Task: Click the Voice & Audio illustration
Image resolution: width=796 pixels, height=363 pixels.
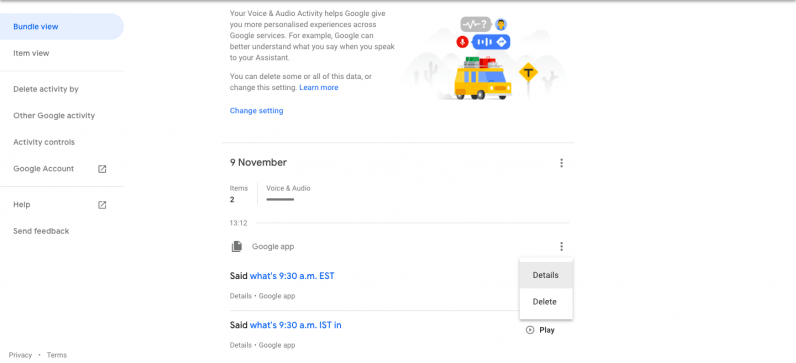Action: [x=486, y=59]
